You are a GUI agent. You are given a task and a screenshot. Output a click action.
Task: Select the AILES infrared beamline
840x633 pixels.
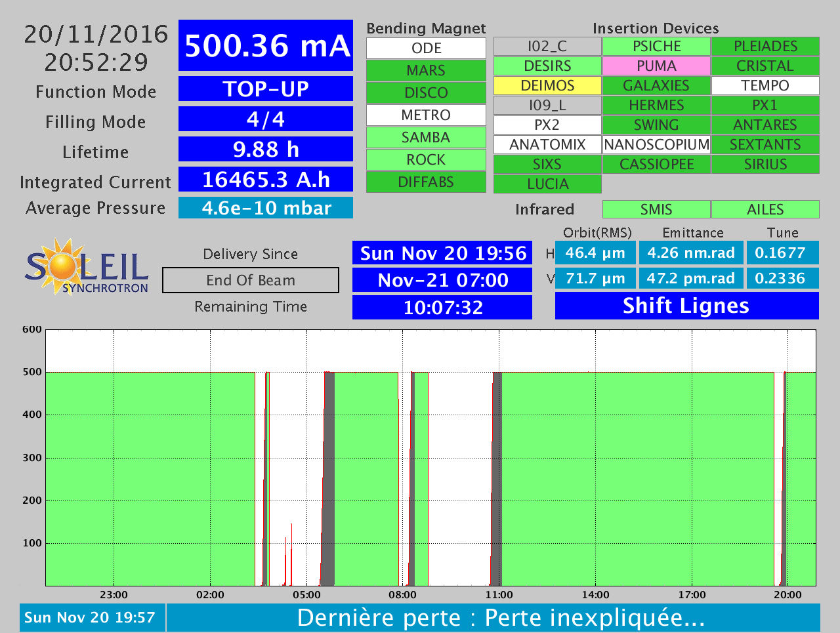point(765,209)
